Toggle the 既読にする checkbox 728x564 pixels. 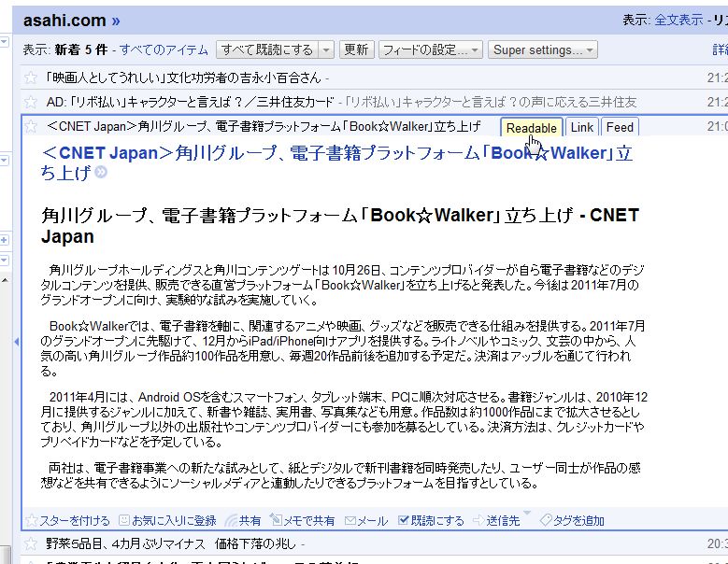tap(404, 520)
